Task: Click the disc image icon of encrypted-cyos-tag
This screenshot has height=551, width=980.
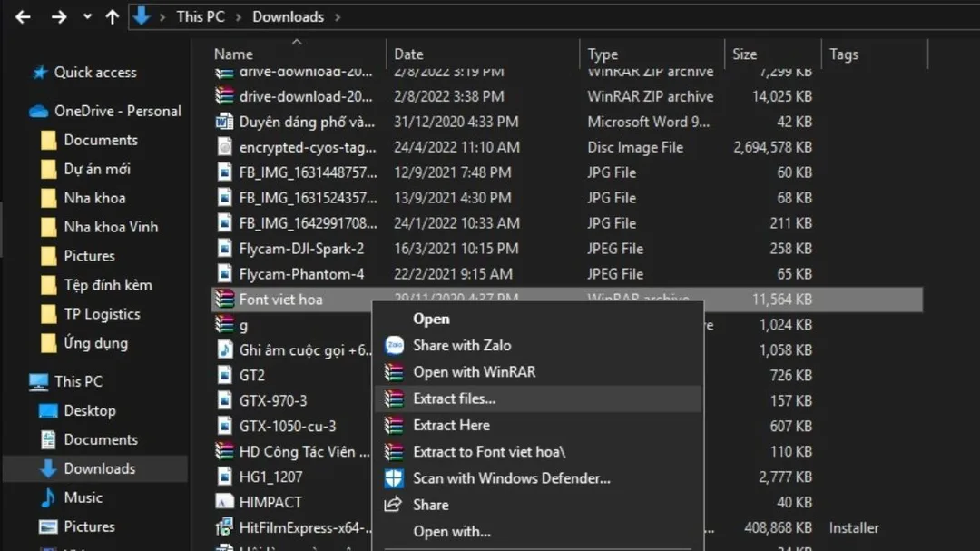Action: tap(222, 147)
